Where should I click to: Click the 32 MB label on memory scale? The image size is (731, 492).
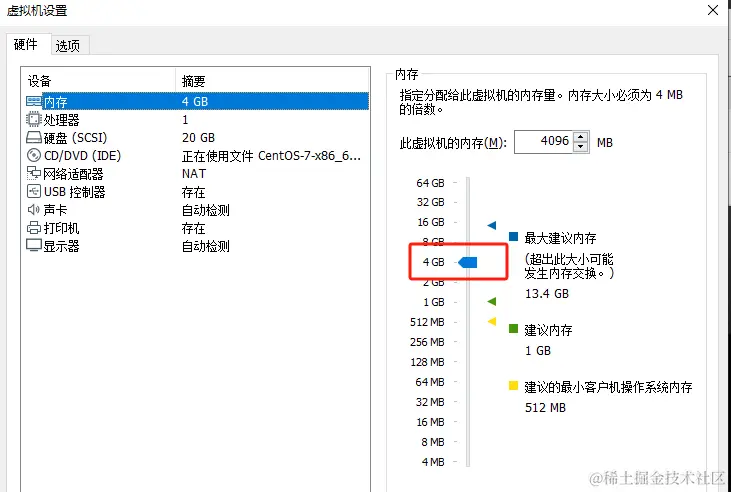point(430,402)
